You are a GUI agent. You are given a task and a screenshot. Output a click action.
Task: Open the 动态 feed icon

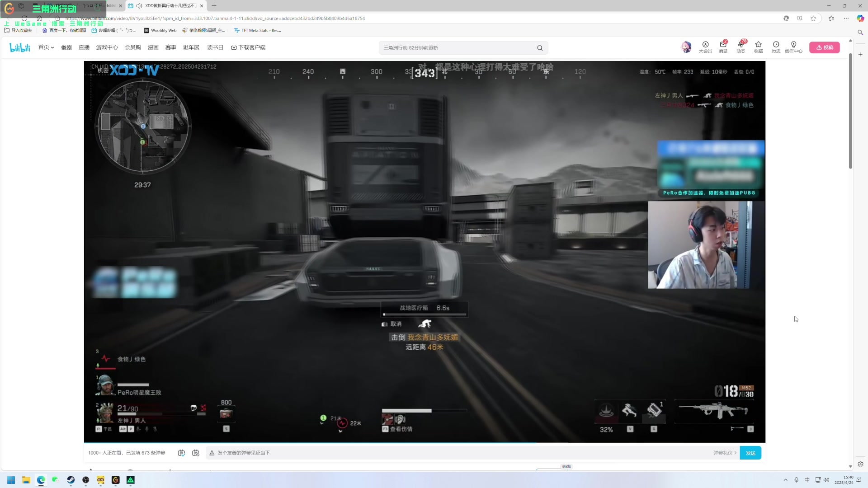741,47
